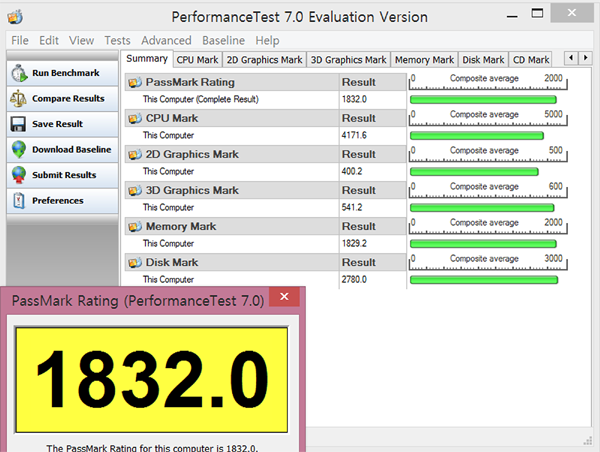The image size is (600, 452).
Task: Click the resize grip at window corner
Action: click(587, 441)
